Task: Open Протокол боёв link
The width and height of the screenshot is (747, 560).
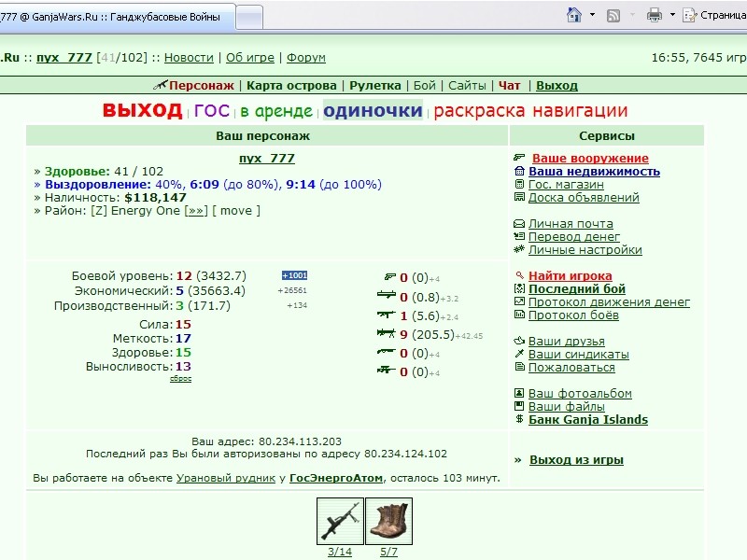Action: (573, 315)
